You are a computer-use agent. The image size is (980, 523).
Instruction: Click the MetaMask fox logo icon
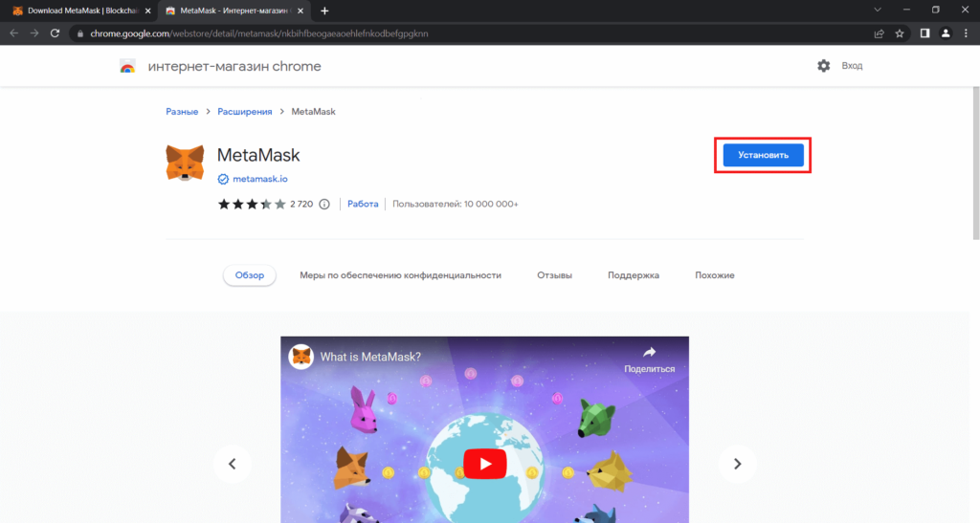pyautogui.click(x=185, y=163)
